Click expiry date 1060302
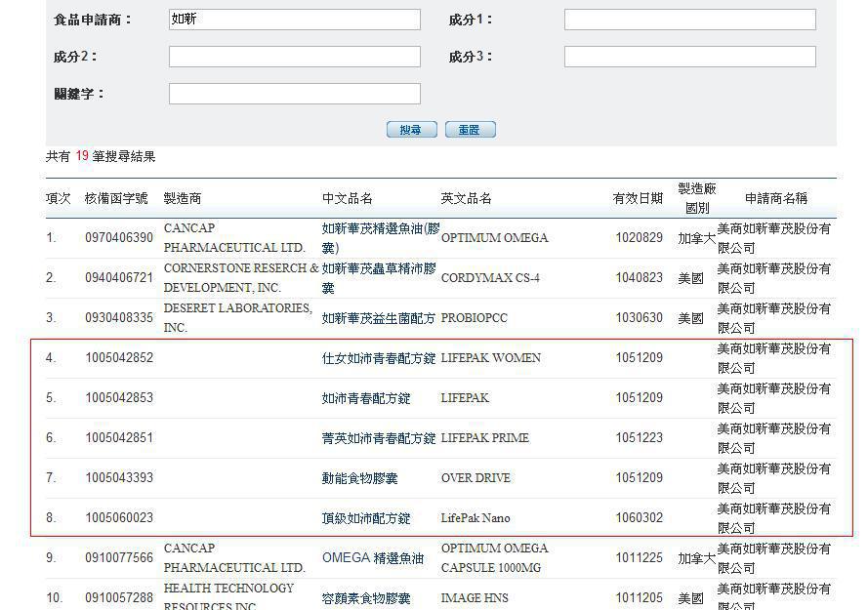Image resolution: width=868 pixels, height=610 pixels. (x=639, y=517)
